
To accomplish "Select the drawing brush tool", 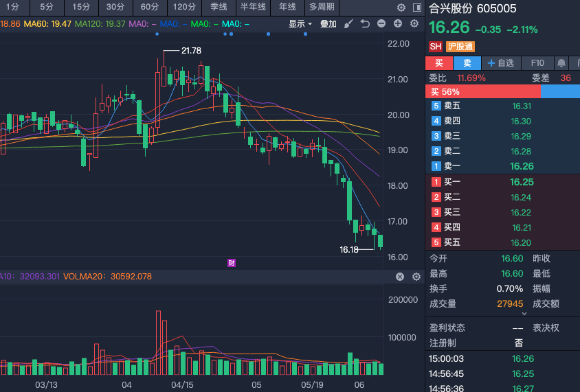I will [348, 24].
